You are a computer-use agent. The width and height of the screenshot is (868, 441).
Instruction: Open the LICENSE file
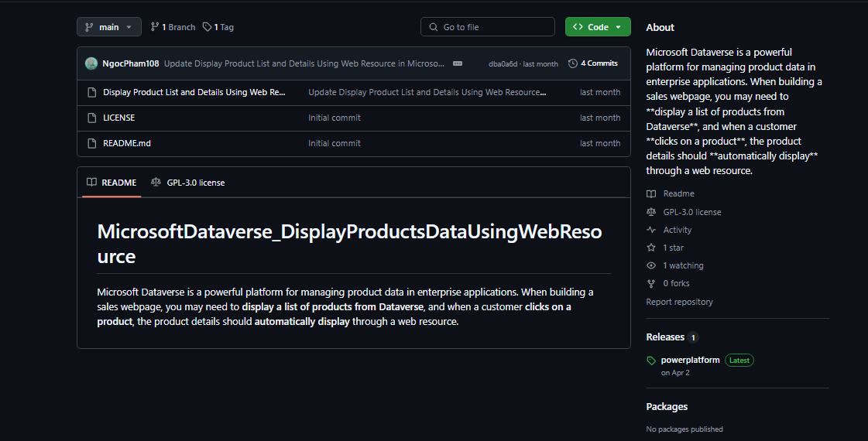coord(119,118)
